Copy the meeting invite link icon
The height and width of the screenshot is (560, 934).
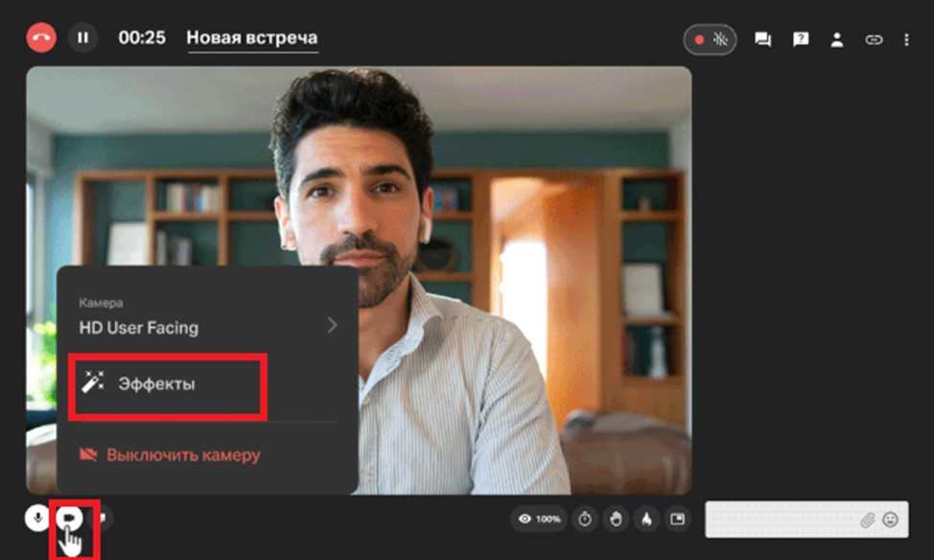(873, 39)
